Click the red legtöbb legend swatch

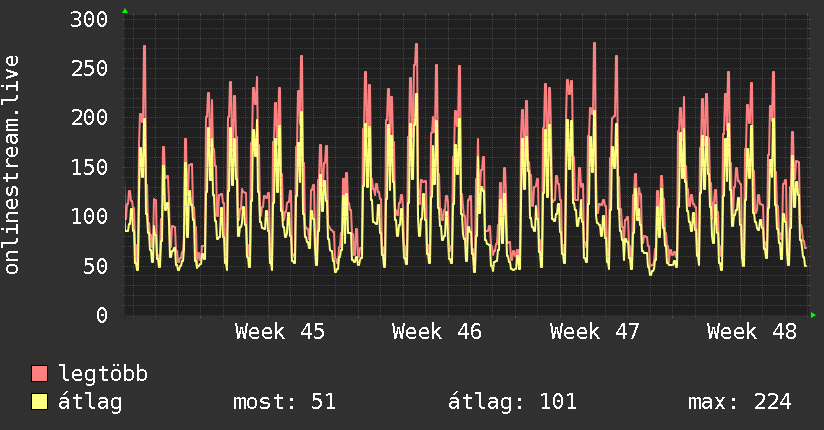(x=39, y=374)
